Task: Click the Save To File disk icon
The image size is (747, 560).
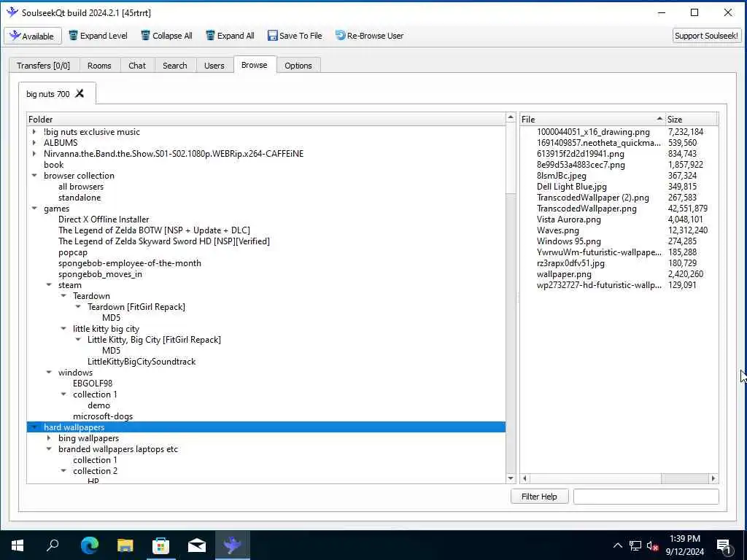Action: [x=273, y=36]
